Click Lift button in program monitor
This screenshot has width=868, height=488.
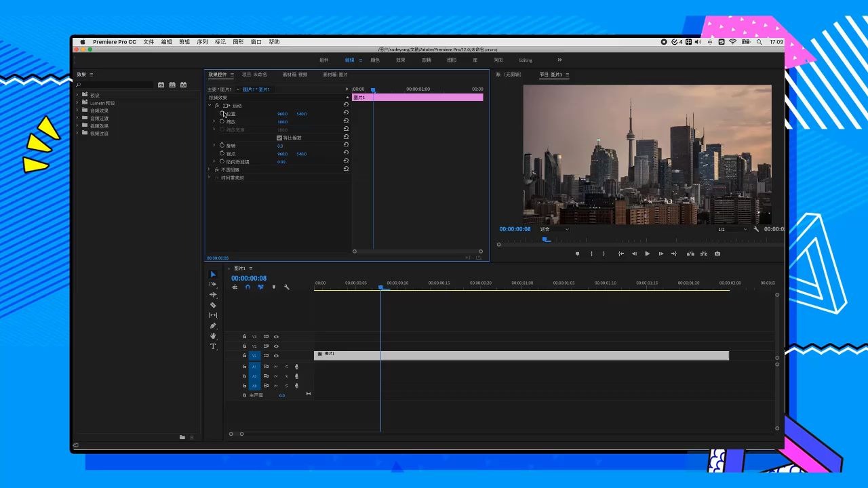click(690, 254)
